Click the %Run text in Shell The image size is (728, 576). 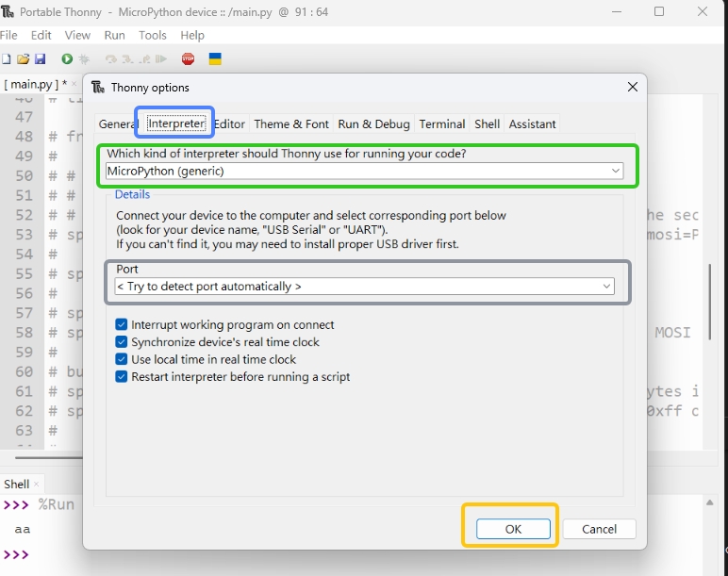pyautogui.click(x=57, y=504)
